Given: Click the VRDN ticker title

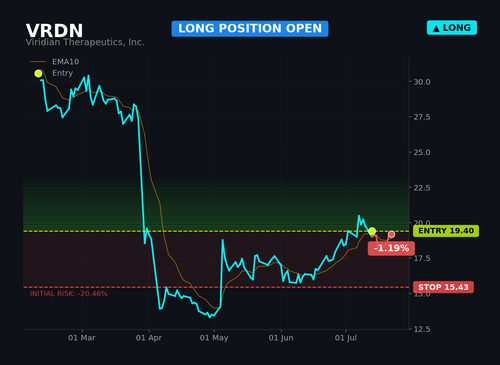Looking at the screenshot, I should click(x=54, y=31).
